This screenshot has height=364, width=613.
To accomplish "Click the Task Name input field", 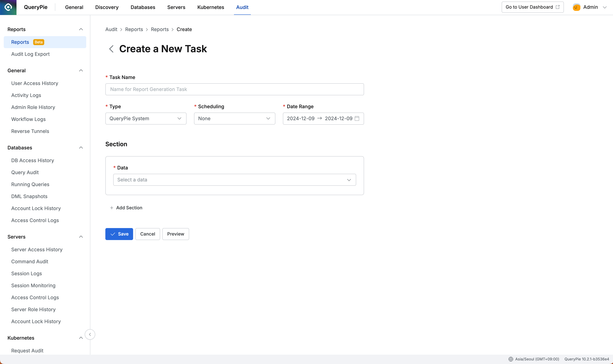I will [x=234, y=89].
